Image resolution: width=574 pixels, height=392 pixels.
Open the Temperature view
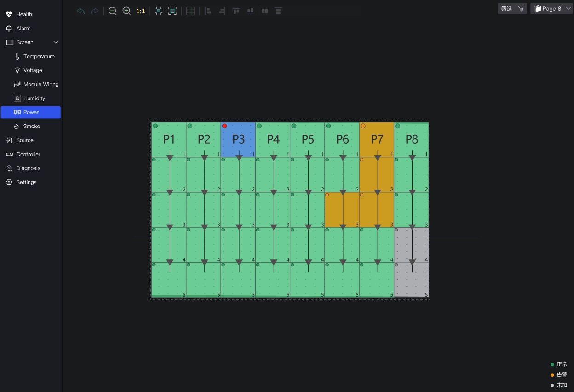39,56
